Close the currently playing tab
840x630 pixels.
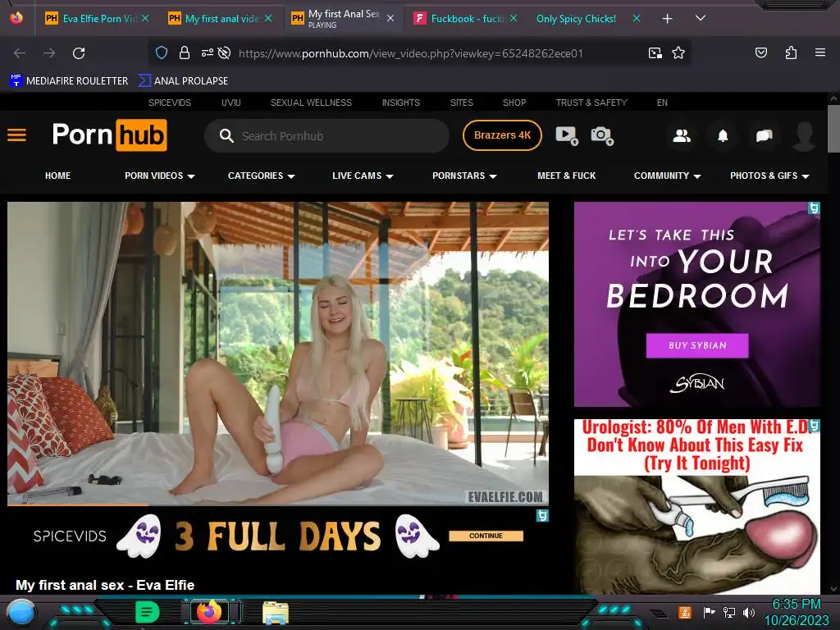pos(390,18)
